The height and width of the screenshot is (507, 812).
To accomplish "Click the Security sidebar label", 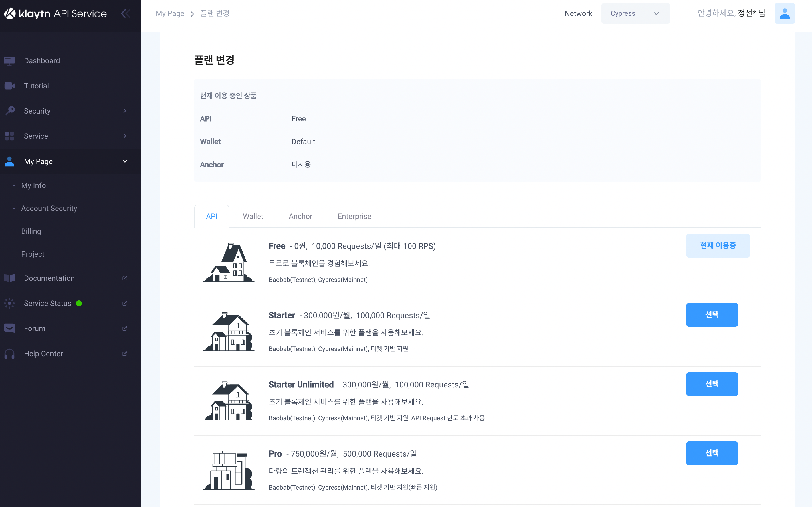I will pyautogui.click(x=37, y=111).
